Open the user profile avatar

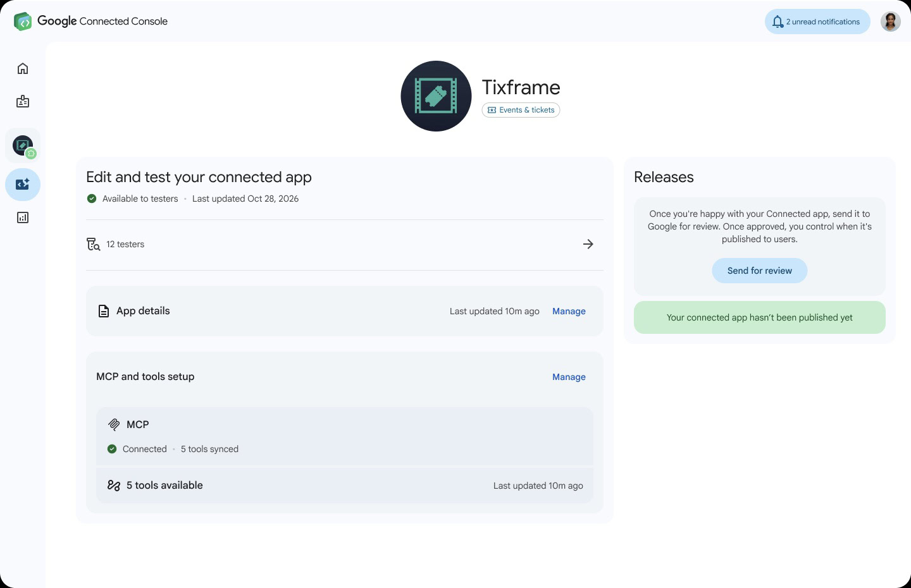click(891, 21)
